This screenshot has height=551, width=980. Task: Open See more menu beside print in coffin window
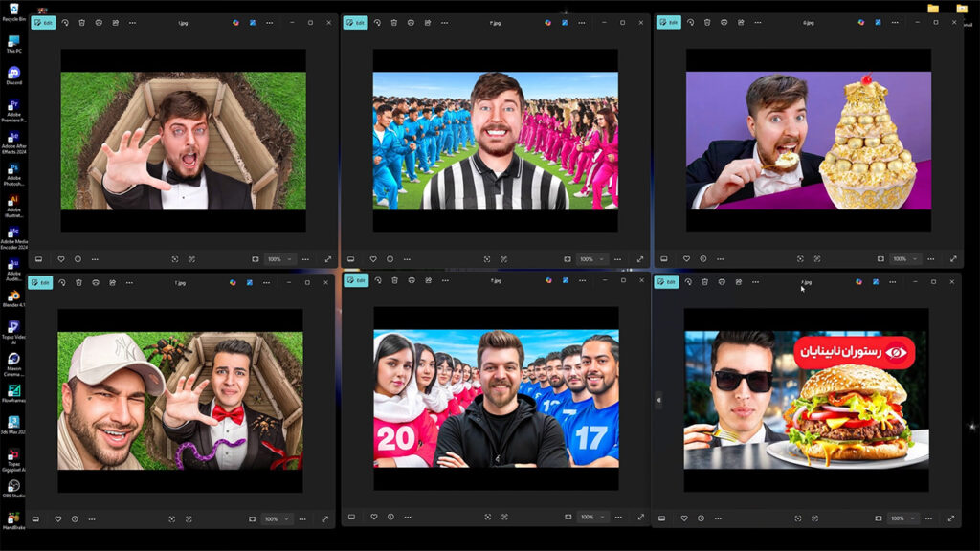coord(130,23)
